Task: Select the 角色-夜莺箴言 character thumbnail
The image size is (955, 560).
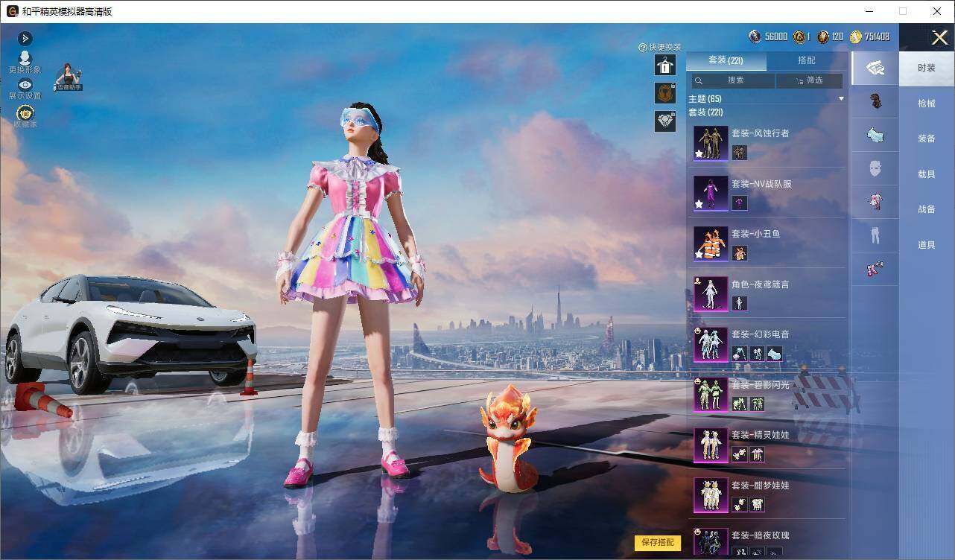Action: click(711, 293)
